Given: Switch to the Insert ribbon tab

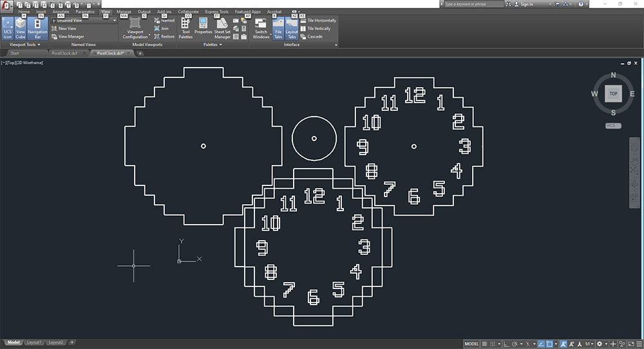Looking at the screenshot, I should 41,12.
